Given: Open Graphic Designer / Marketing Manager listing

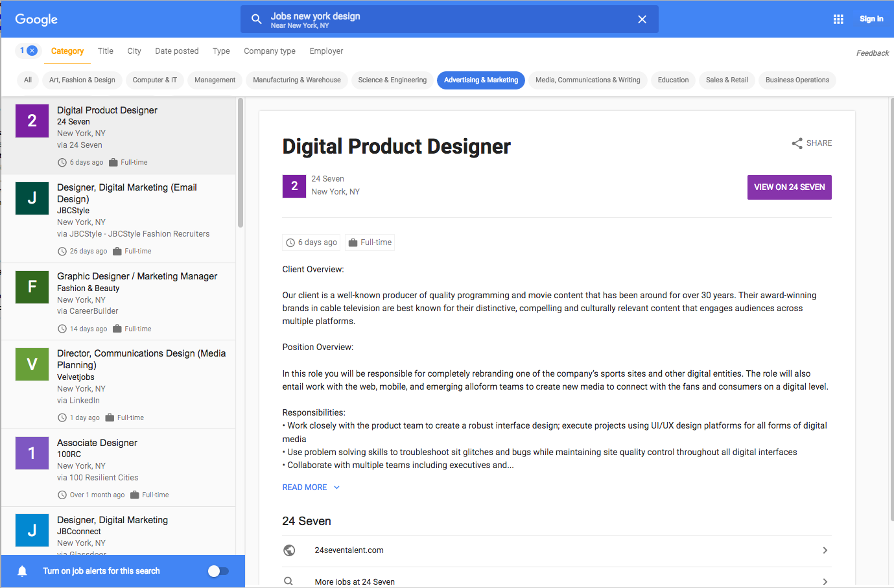Looking at the screenshot, I should click(x=118, y=301).
